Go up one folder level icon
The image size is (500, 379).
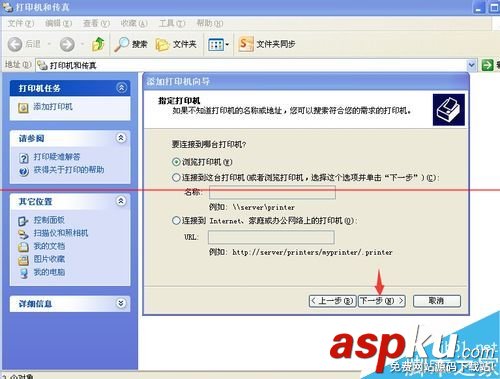(98, 44)
